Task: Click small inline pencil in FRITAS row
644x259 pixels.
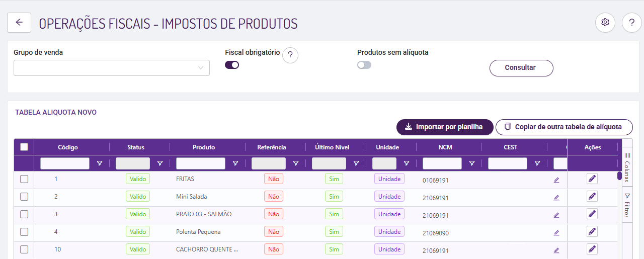Action: pyautogui.click(x=556, y=180)
